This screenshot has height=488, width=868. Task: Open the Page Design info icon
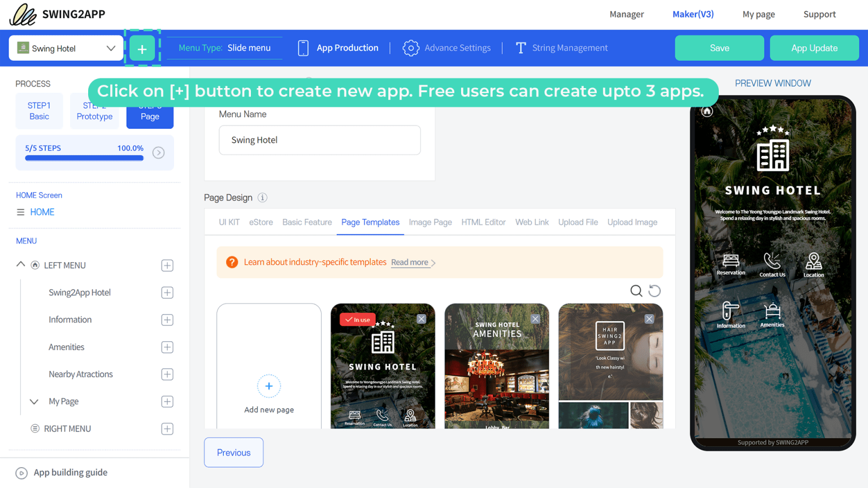(x=262, y=198)
